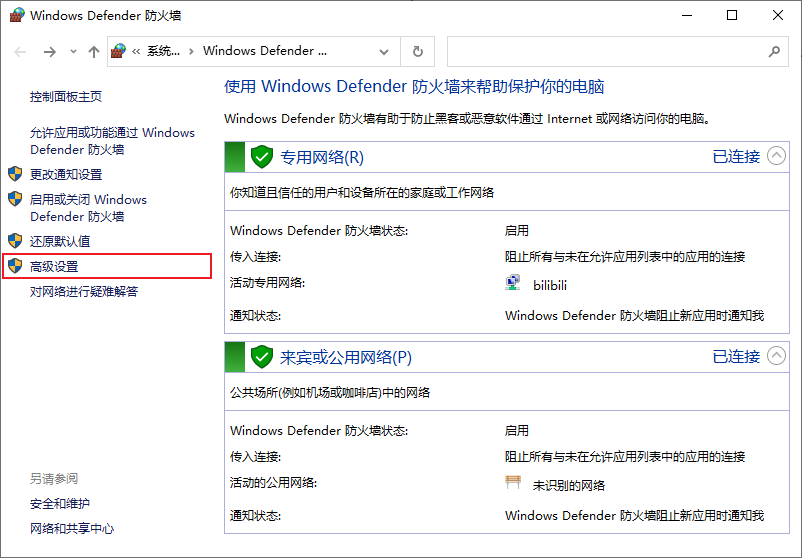Click the 未识别的网络 text
The image size is (802, 558).
tap(569, 485)
